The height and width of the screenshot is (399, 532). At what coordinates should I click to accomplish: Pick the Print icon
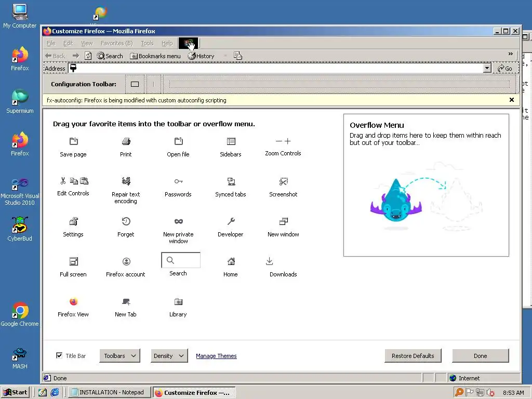(x=126, y=141)
